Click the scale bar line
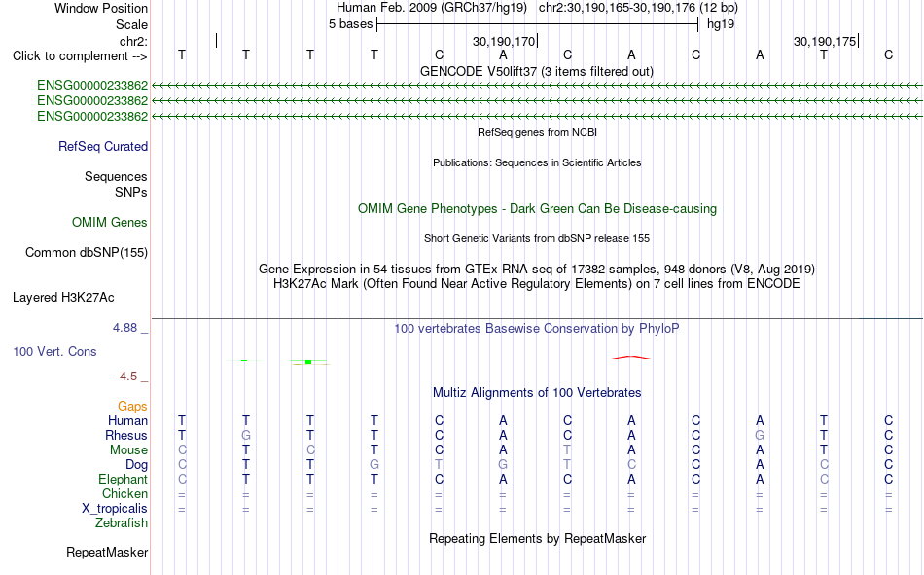The height and width of the screenshot is (575, 924). (x=538, y=24)
